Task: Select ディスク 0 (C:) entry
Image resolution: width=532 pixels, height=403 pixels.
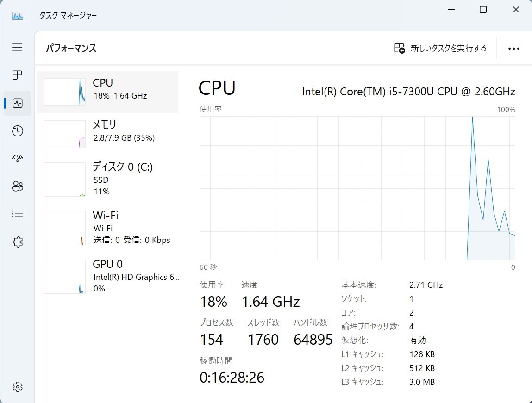Action: pyautogui.click(x=107, y=180)
